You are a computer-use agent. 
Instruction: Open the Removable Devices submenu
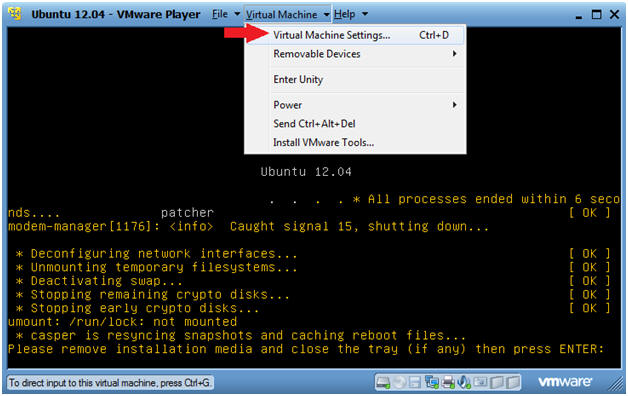click(x=355, y=54)
